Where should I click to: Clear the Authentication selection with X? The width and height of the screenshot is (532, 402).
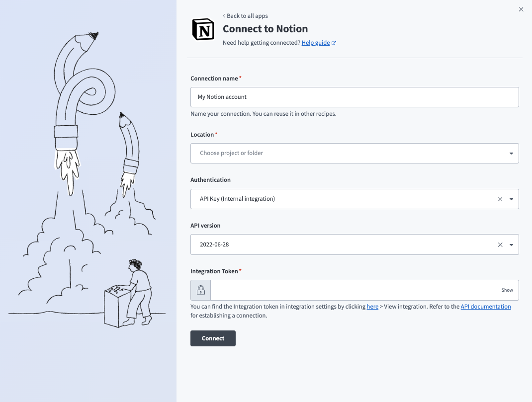click(500, 199)
